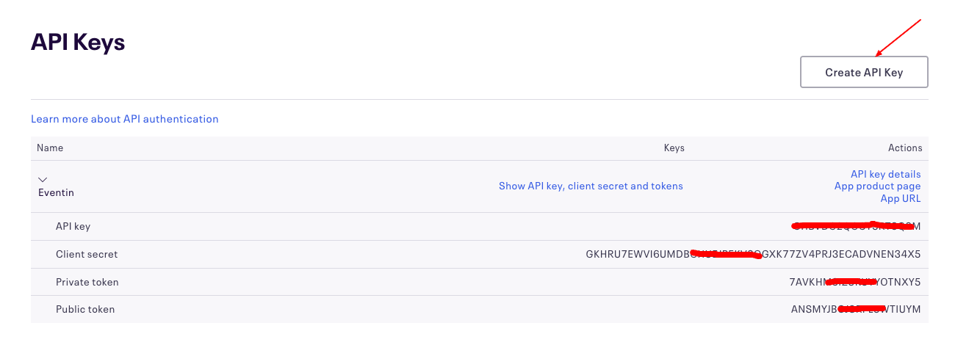Click the Private token row label
980x356 pixels.
[x=87, y=282]
